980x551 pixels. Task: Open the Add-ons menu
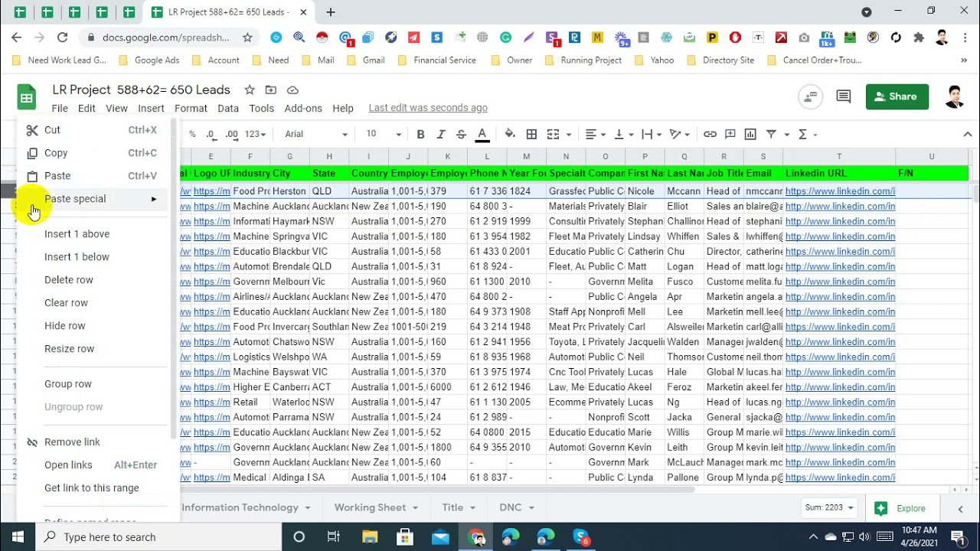click(303, 108)
